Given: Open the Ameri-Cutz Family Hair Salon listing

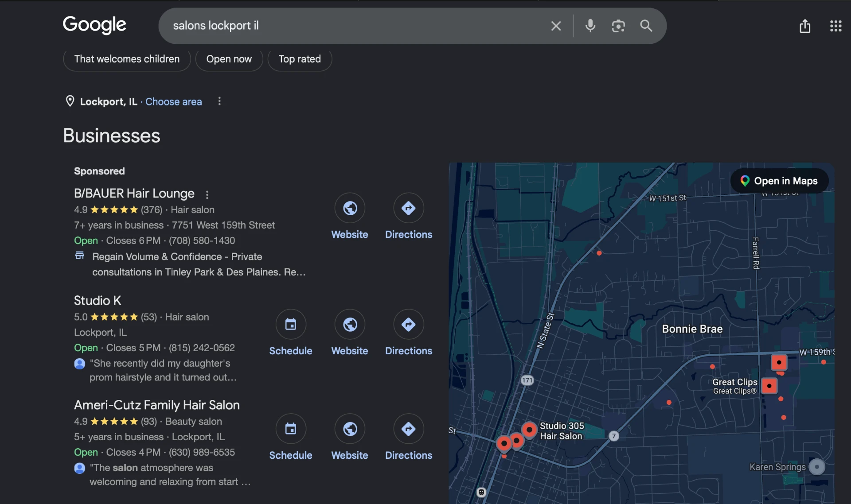Looking at the screenshot, I should click(x=156, y=405).
